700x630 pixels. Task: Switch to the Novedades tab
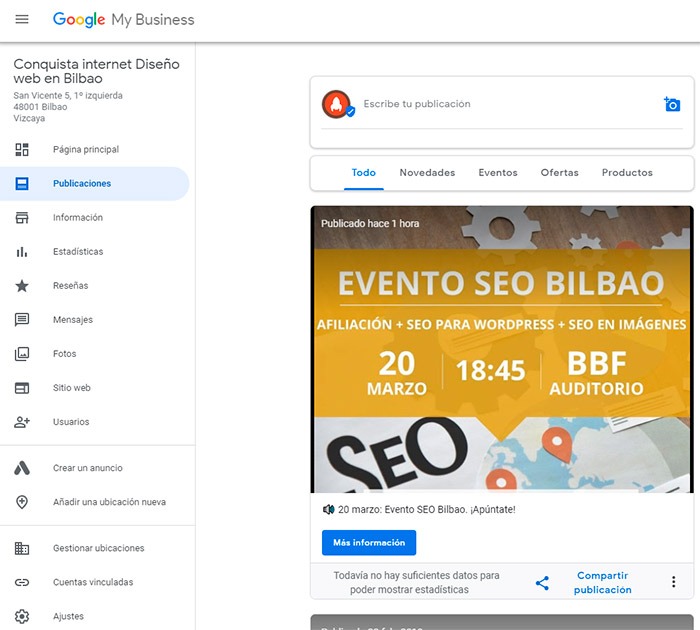pos(427,173)
